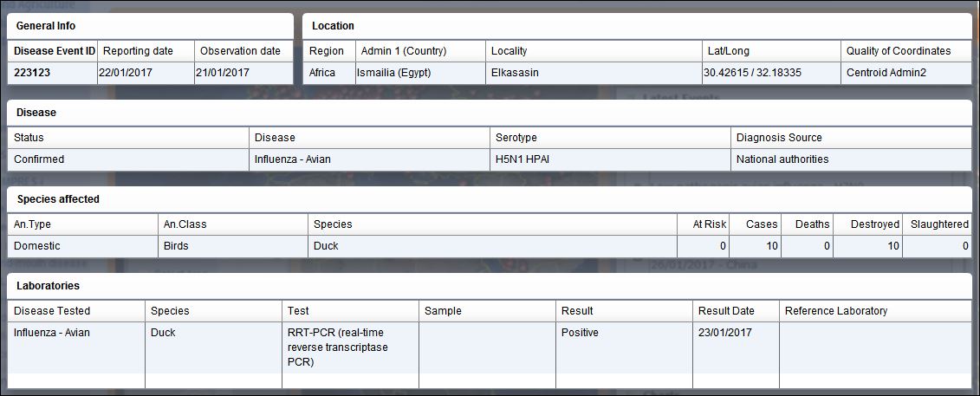Screen dimensions: 980x396
Task: Click the Cases value of 10
Action: [755, 246]
